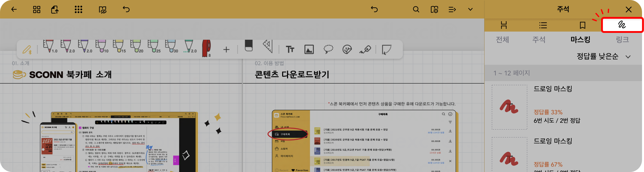Select the 마스킹 filter tab
The image size is (644, 172).
click(x=580, y=40)
